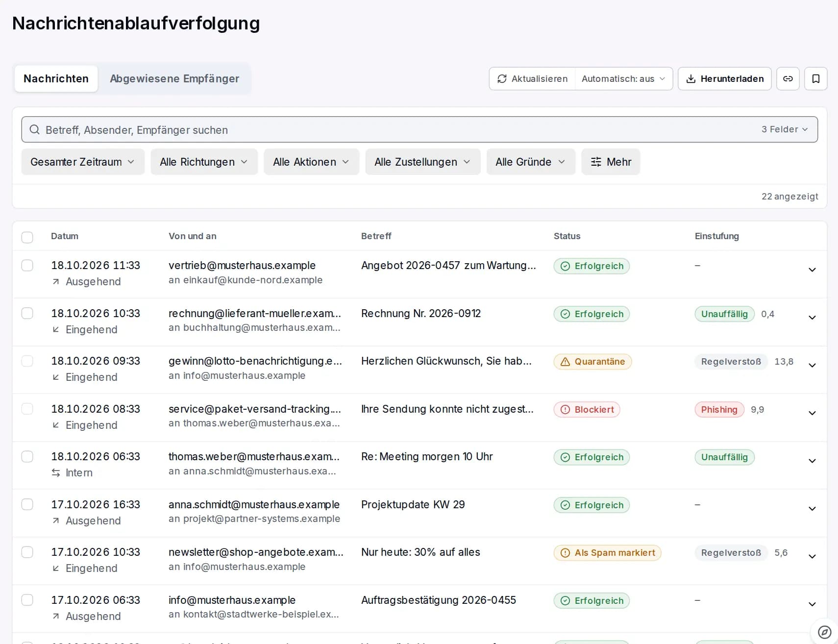Click internal arrows icon beside Intern
Image resolution: width=838 pixels, height=644 pixels.
click(x=56, y=472)
